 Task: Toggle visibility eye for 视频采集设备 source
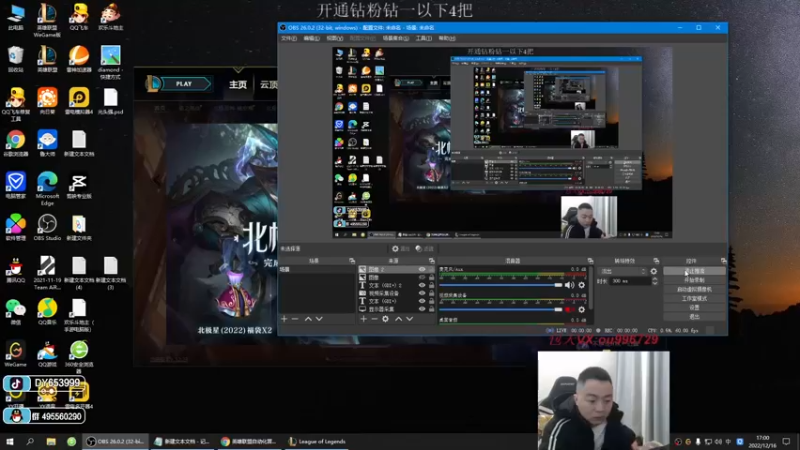422,293
